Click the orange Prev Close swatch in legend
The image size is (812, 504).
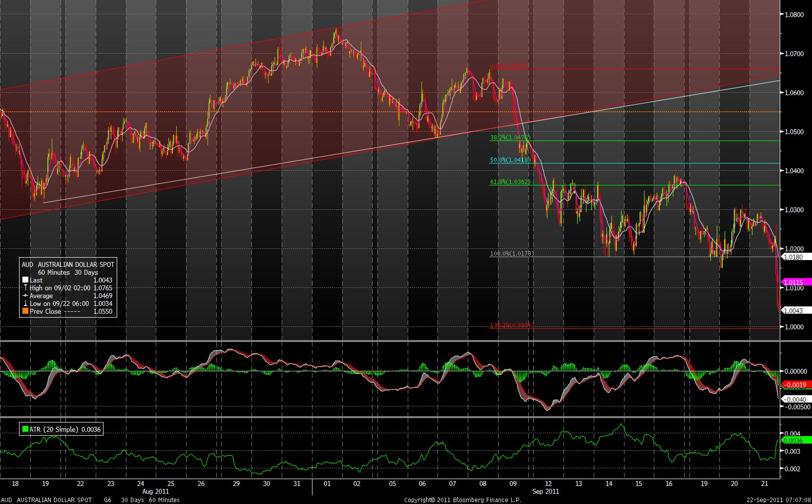(x=25, y=311)
